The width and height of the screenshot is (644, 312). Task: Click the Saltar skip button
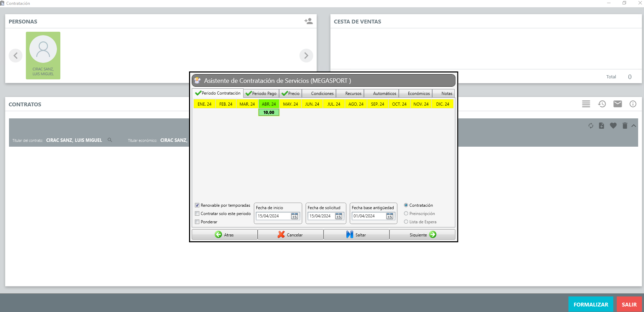pyautogui.click(x=356, y=235)
